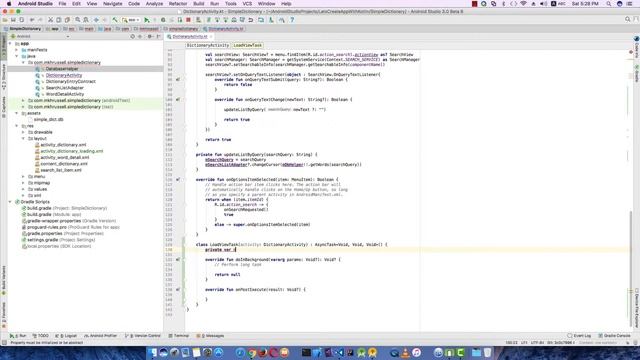
Task: Select the DictionaryActivity.kt editor tab
Action: click(189, 36)
